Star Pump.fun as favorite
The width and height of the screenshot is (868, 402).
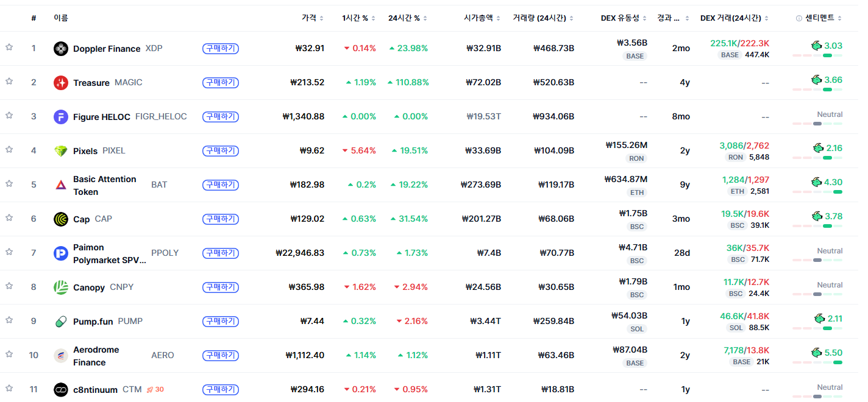point(9,320)
